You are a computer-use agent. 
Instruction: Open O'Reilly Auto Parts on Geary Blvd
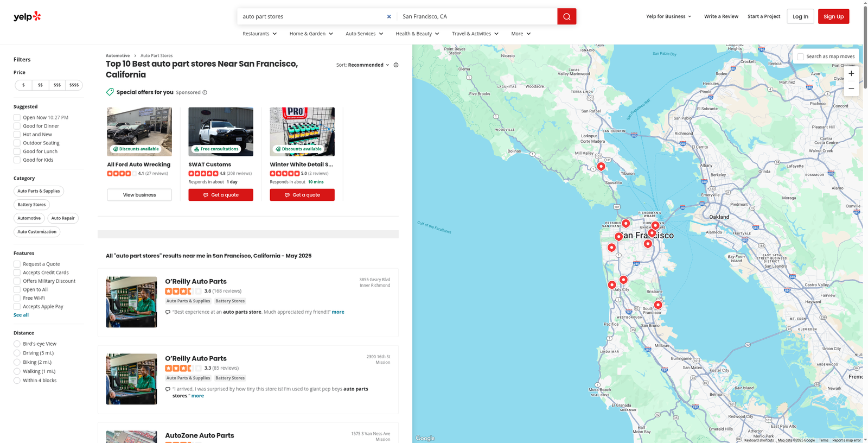pyautogui.click(x=196, y=281)
